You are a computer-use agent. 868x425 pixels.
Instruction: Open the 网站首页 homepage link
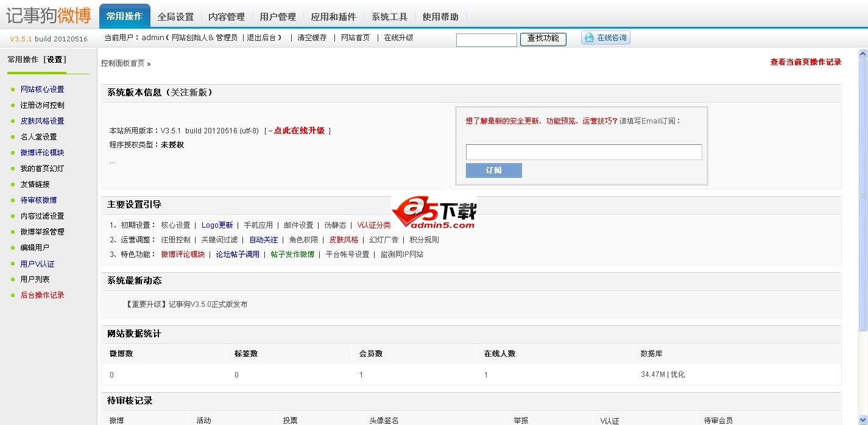355,38
